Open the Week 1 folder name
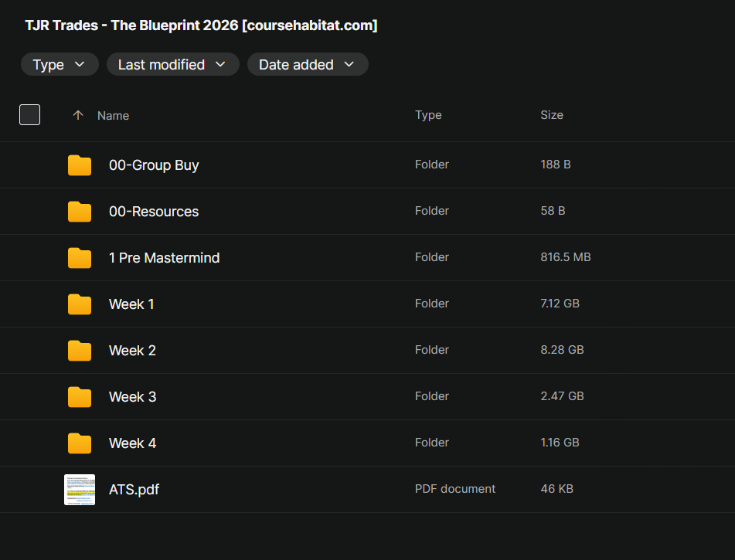This screenshot has height=560, width=735. coord(131,304)
